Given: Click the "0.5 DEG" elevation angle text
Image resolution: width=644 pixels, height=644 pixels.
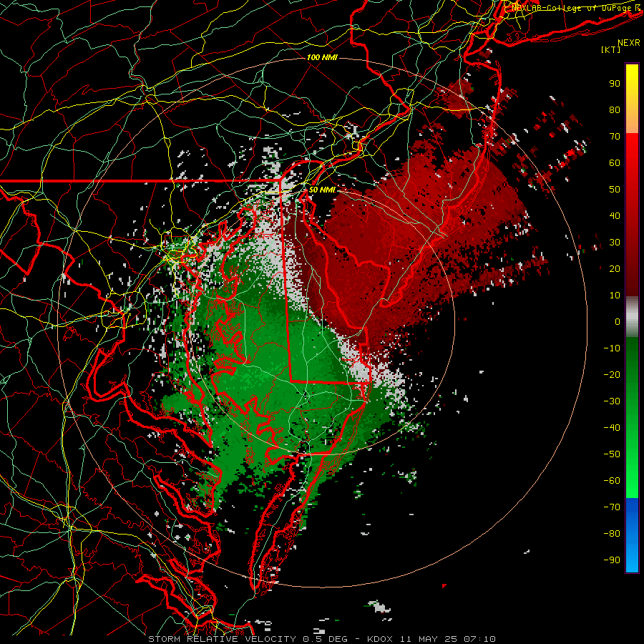Looking at the screenshot, I should (326, 639).
